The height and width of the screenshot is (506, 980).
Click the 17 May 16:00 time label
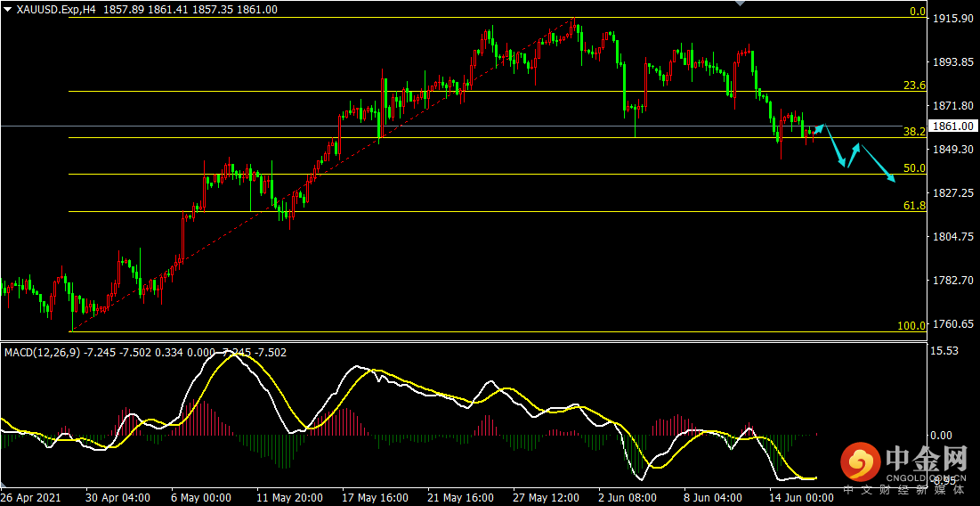374,498
